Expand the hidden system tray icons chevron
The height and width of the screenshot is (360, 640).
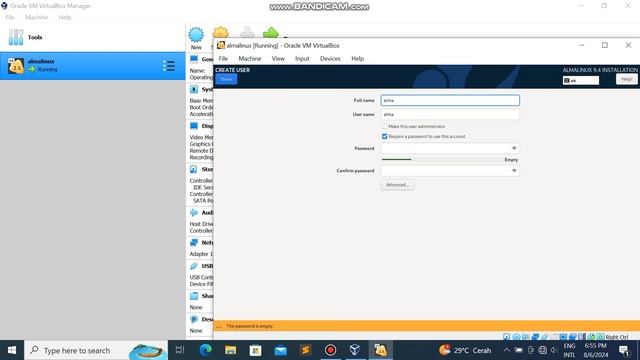click(507, 350)
